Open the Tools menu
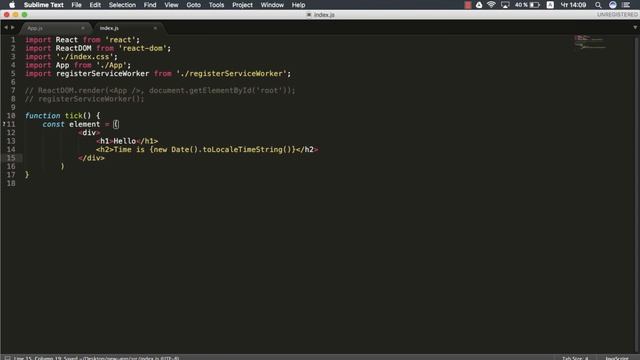Viewport: 640px width, 360px height. pos(216,5)
